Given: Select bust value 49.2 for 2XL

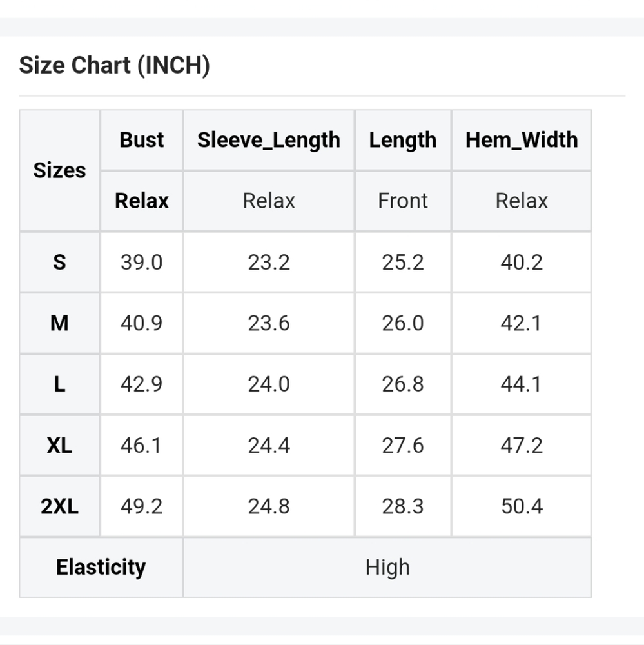Looking at the screenshot, I should [142, 506].
